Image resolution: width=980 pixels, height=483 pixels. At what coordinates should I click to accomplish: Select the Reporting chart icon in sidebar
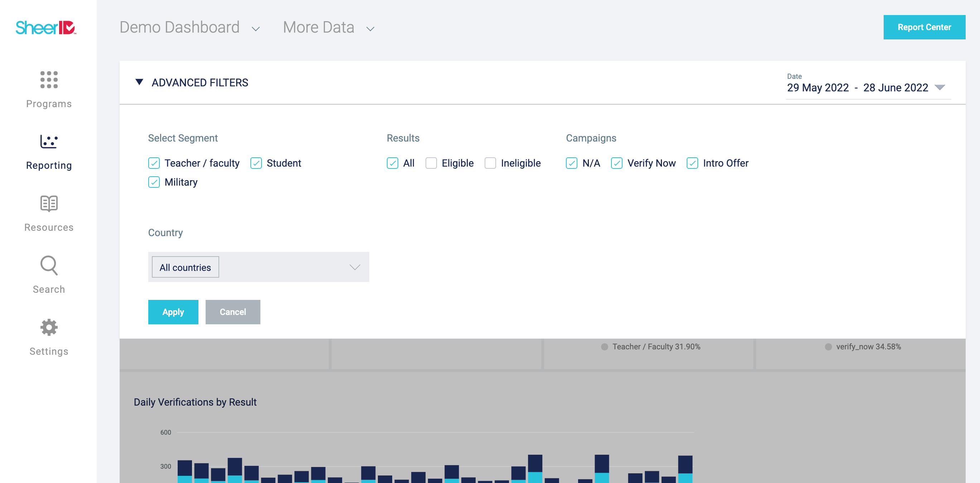click(49, 142)
